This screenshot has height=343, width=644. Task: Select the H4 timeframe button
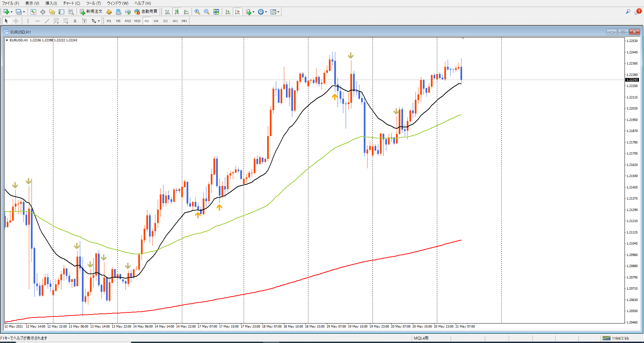156,21
